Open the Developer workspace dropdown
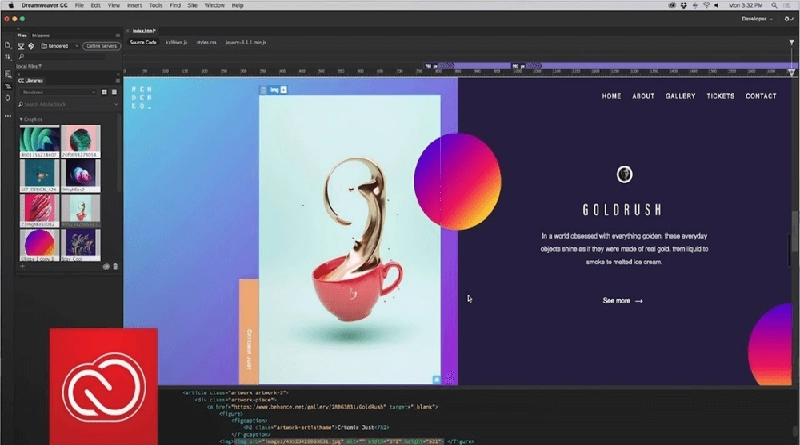800x445 pixels. point(762,18)
